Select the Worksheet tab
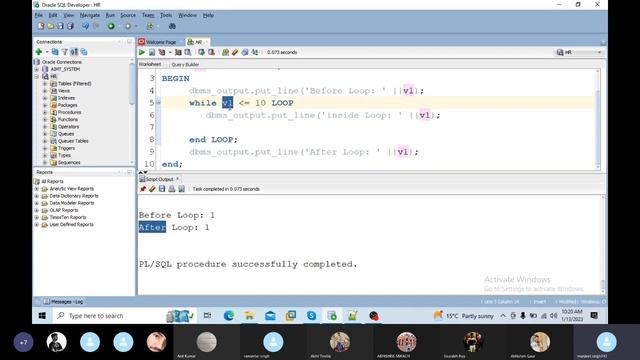 [x=150, y=64]
